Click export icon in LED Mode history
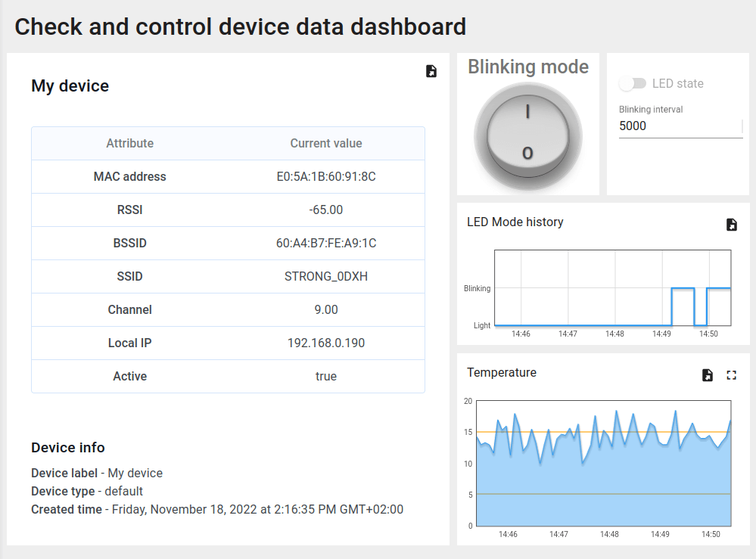756x559 pixels. pyautogui.click(x=731, y=225)
